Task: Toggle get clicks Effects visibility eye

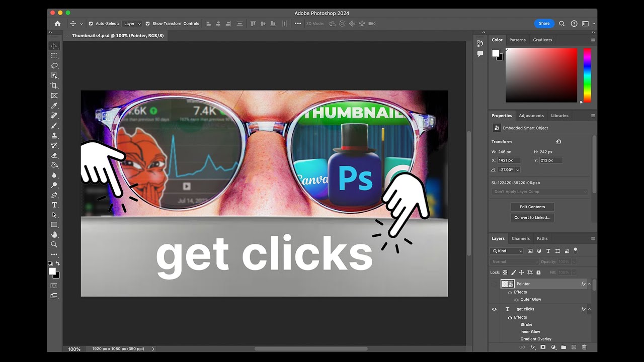Action: [510, 317]
